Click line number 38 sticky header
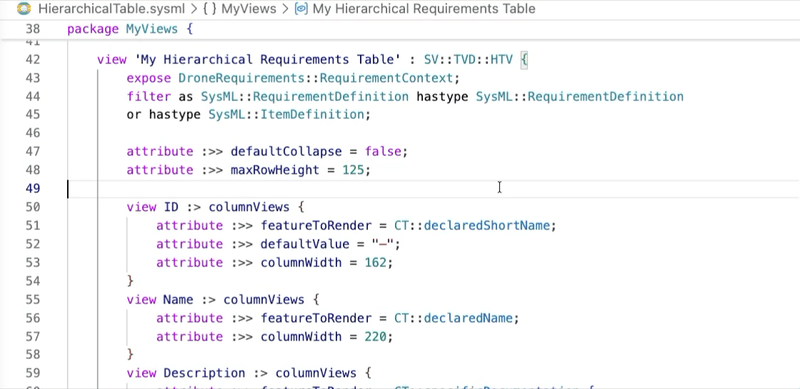800x389 pixels. point(33,29)
